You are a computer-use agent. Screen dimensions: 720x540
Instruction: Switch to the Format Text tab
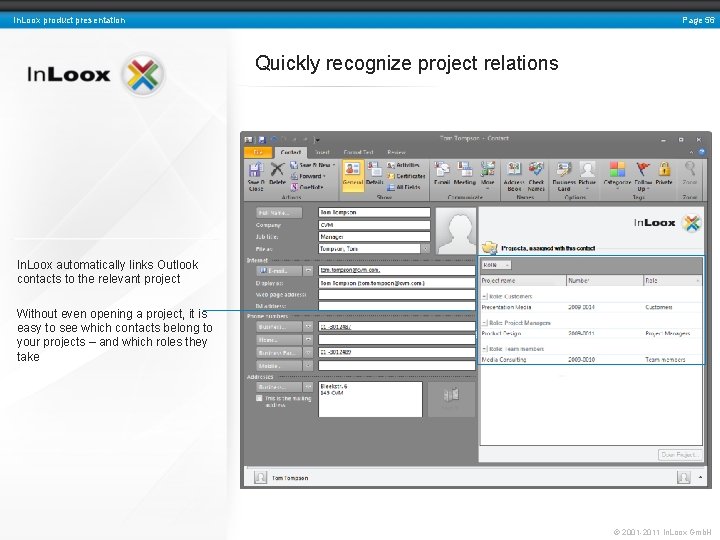pyautogui.click(x=358, y=152)
